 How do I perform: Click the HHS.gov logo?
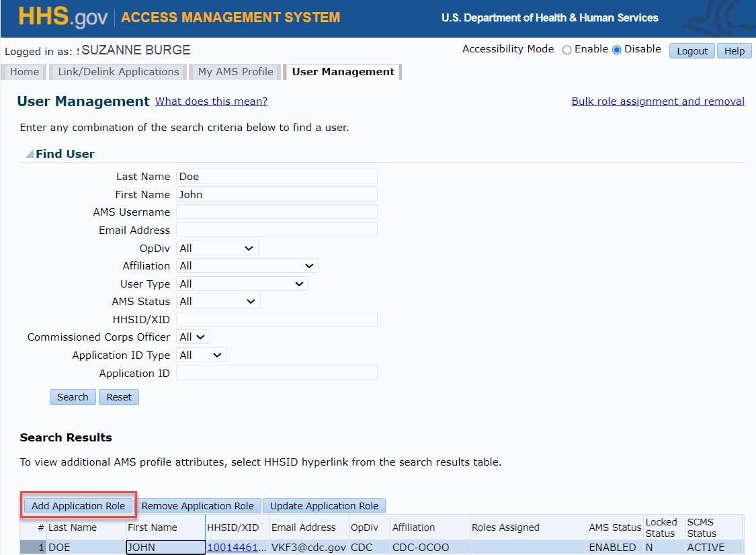(x=62, y=17)
